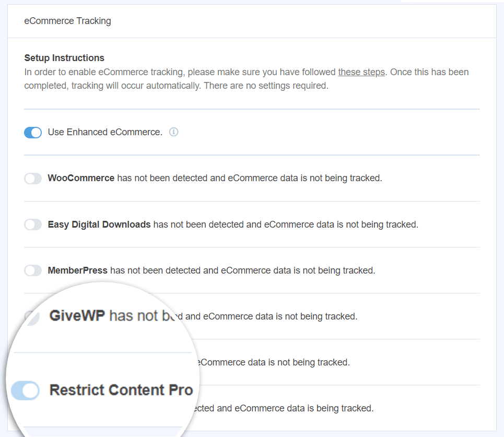Click the Enhanced eCommerce info tooltip icon

(173, 132)
